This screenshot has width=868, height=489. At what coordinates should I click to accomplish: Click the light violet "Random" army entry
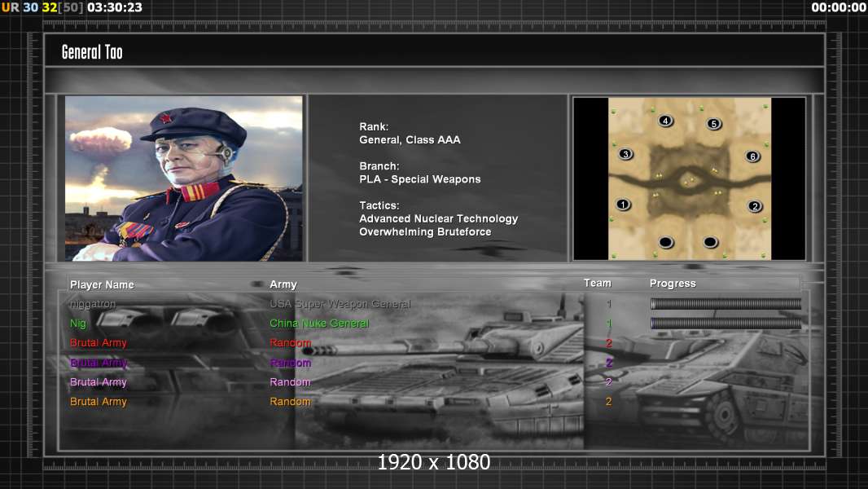[x=290, y=382]
